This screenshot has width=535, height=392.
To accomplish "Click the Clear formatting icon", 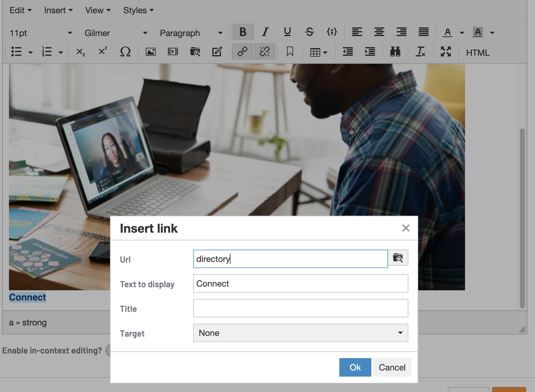I will (x=420, y=52).
